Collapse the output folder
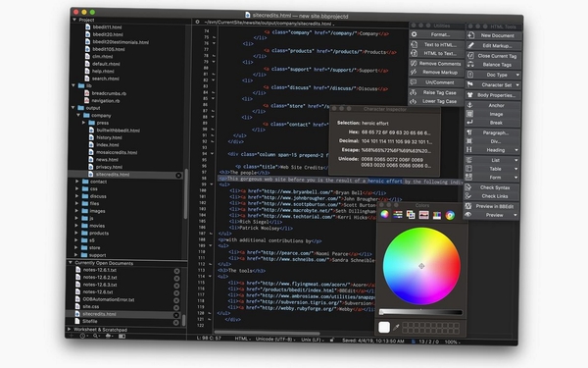The width and height of the screenshot is (588, 368). 73,108
